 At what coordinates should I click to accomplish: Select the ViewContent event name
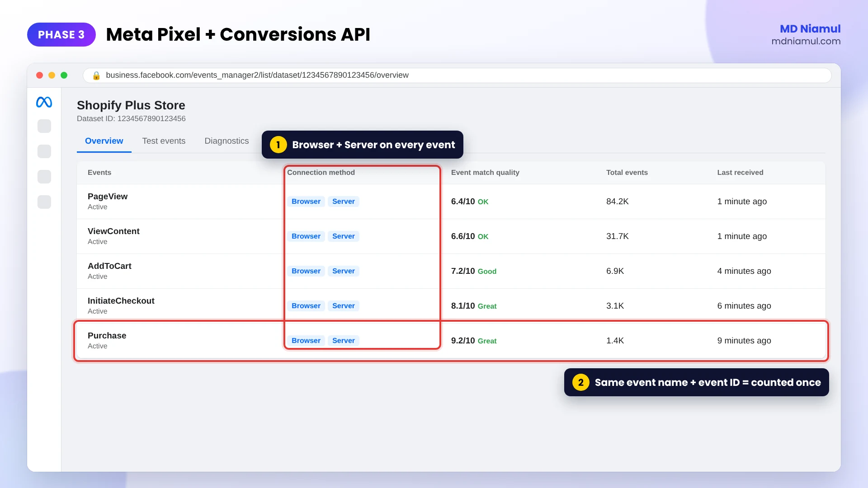[113, 231]
